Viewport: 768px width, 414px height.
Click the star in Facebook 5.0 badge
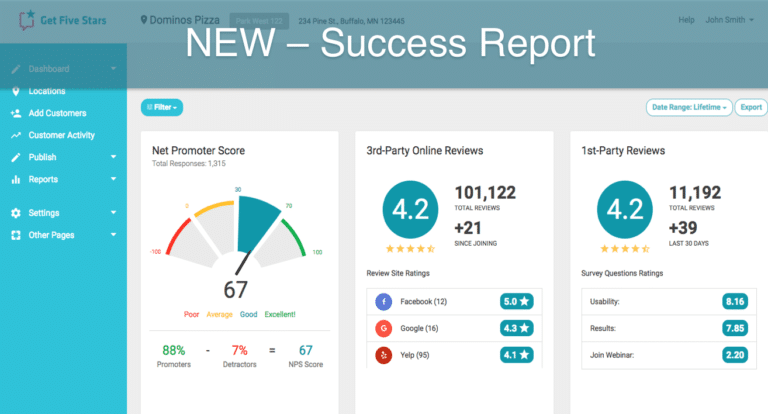(524, 301)
